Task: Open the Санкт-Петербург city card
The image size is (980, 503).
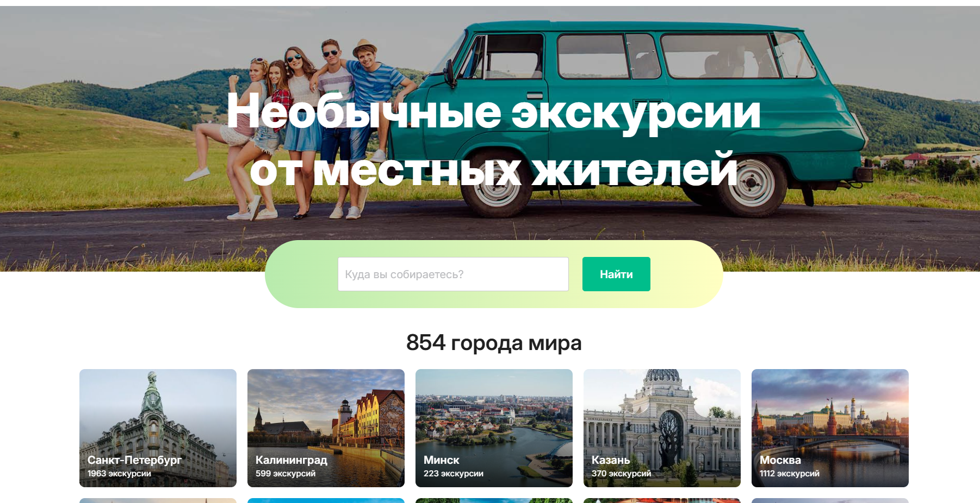Action: (x=158, y=428)
